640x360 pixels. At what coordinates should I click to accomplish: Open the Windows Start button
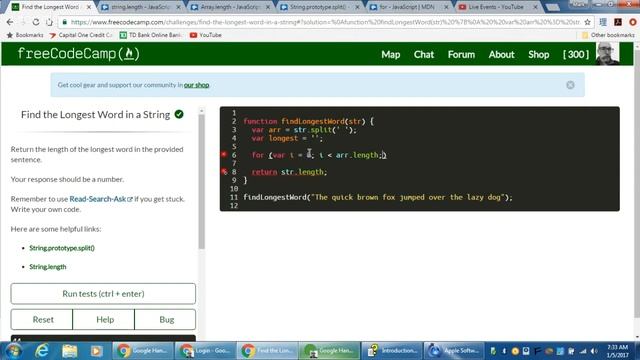[13, 351]
